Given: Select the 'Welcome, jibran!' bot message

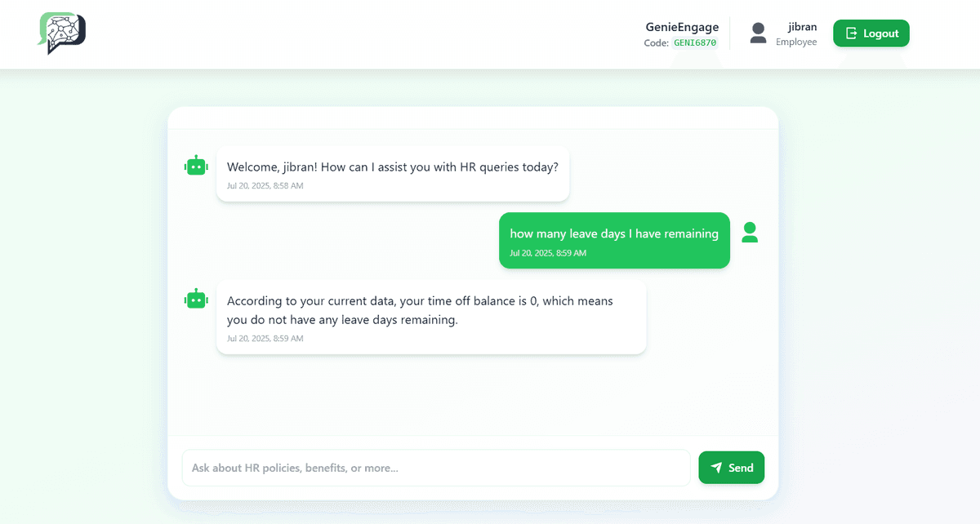Looking at the screenshot, I should (393, 167).
